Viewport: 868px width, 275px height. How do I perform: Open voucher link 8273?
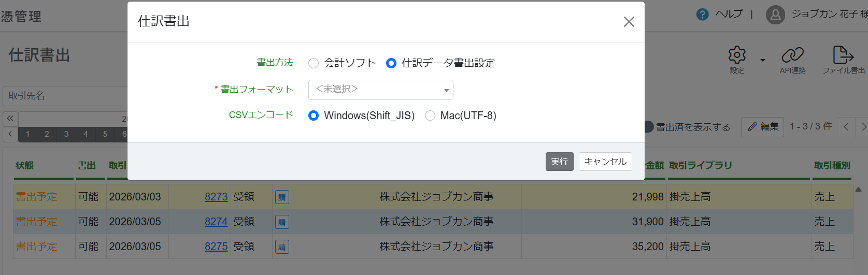point(216,197)
